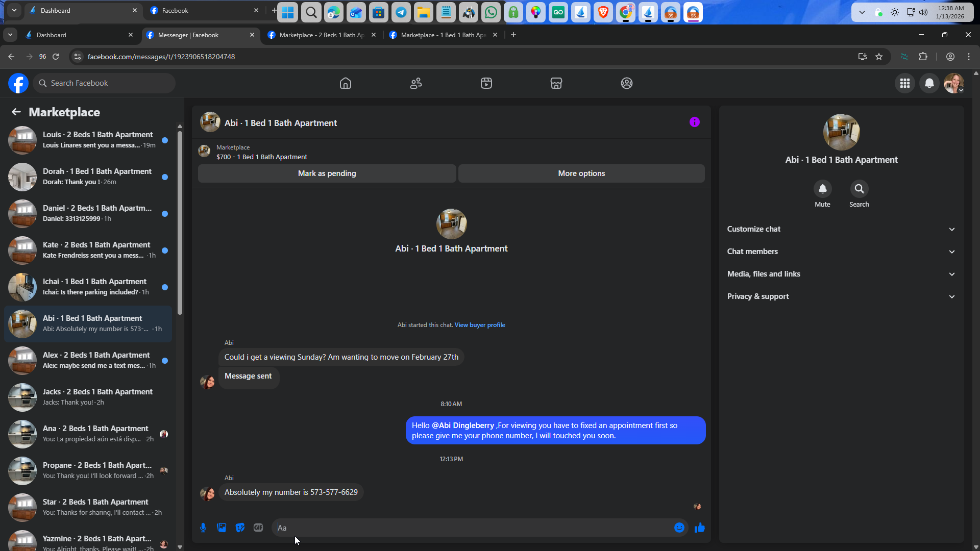Open the sticker picker icon

(240, 528)
